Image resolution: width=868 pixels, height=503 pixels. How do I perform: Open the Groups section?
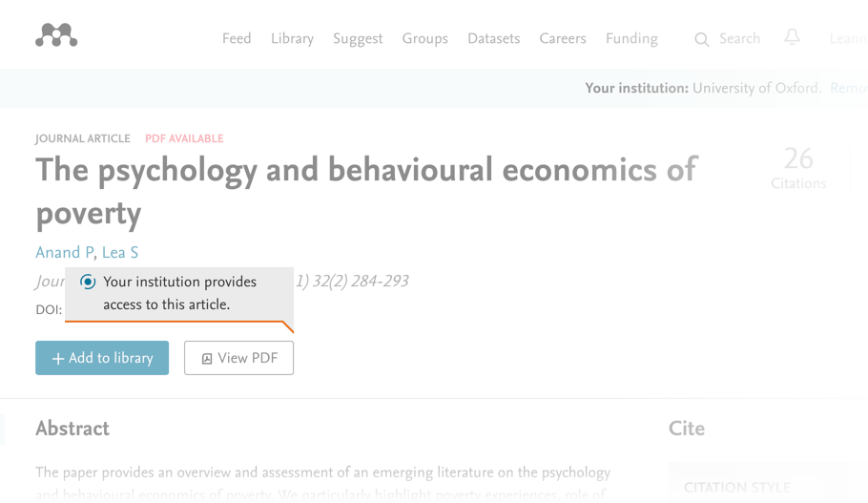click(424, 39)
